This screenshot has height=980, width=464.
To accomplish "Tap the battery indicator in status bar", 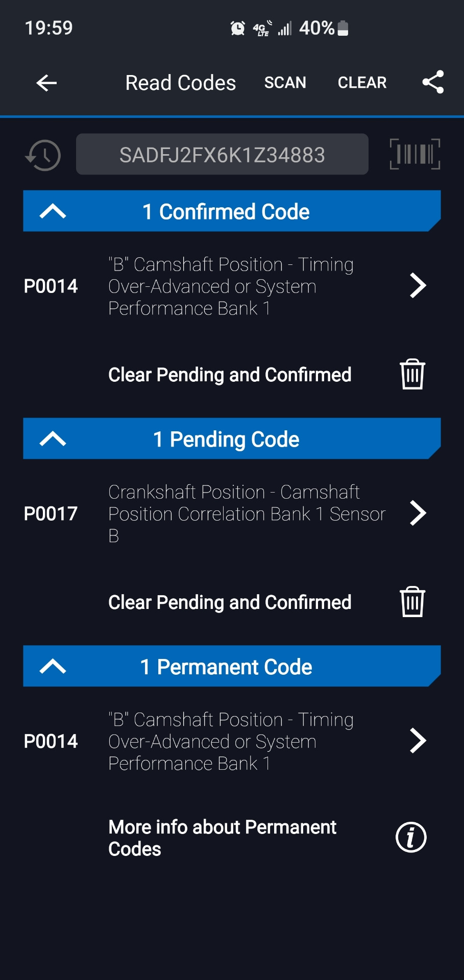I will (344, 29).
